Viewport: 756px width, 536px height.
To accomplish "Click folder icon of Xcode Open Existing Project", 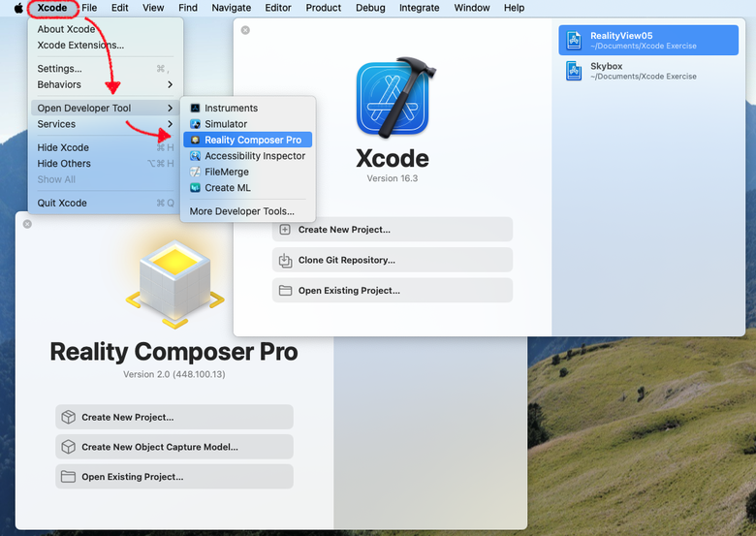I will tap(285, 291).
